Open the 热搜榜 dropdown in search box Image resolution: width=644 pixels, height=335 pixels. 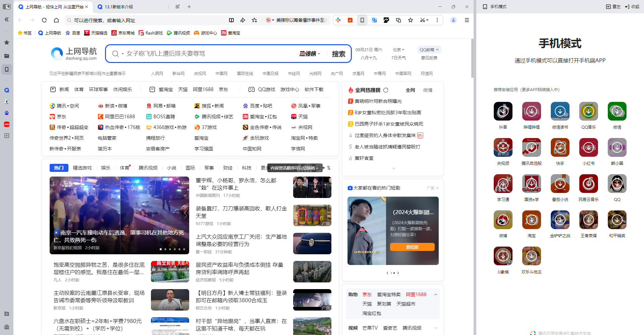click(x=310, y=54)
